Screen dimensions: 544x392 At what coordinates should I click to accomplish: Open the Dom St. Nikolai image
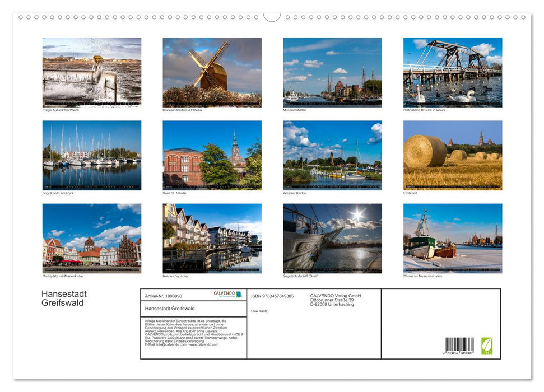[x=212, y=155]
